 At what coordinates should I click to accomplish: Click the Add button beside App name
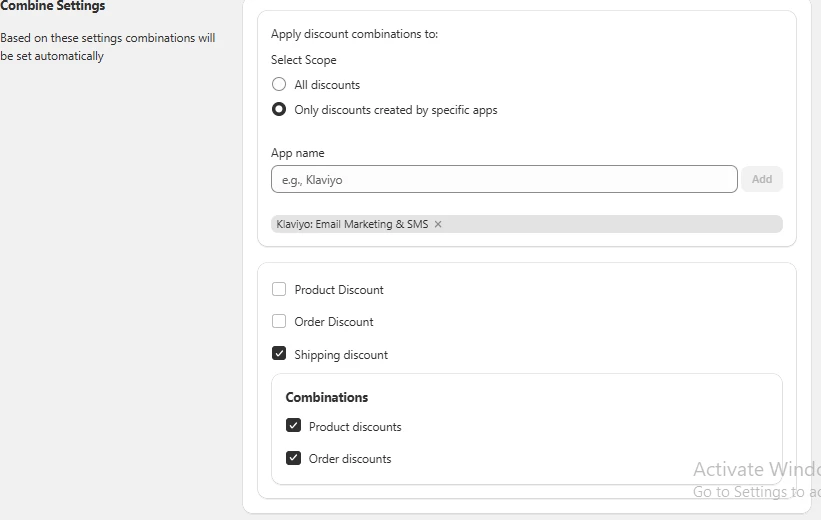762,179
